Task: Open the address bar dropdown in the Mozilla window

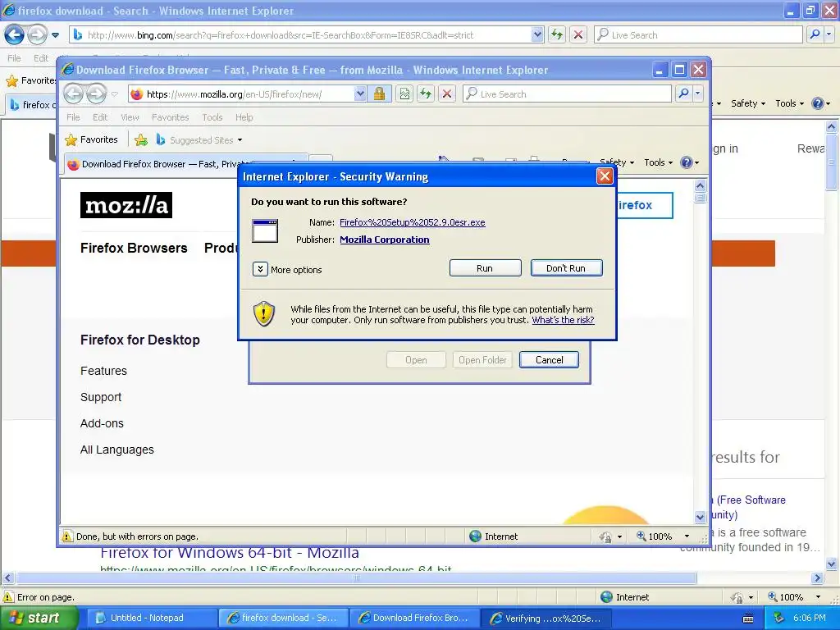Action: tap(360, 94)
